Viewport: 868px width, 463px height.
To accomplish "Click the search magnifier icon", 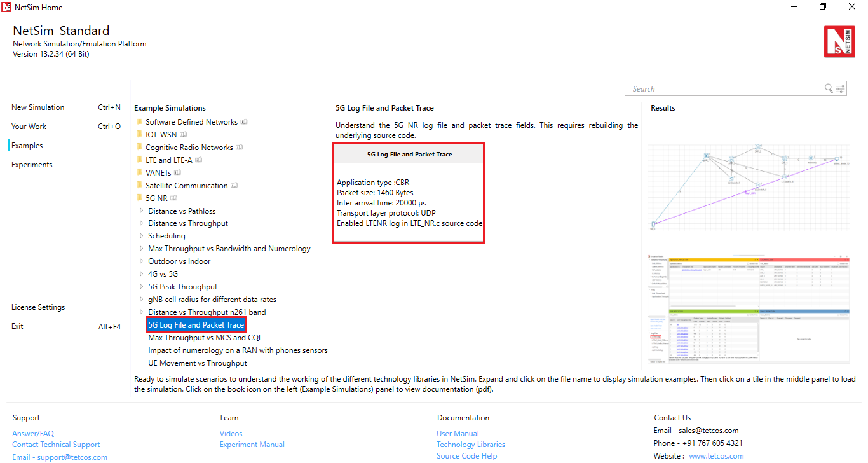I will click(829, 89).
